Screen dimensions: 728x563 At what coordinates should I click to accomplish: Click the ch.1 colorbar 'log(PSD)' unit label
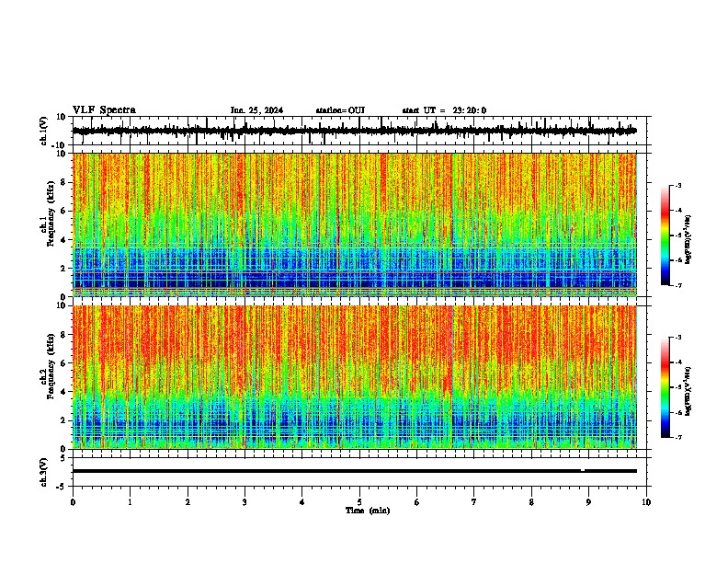pos(688,240)
